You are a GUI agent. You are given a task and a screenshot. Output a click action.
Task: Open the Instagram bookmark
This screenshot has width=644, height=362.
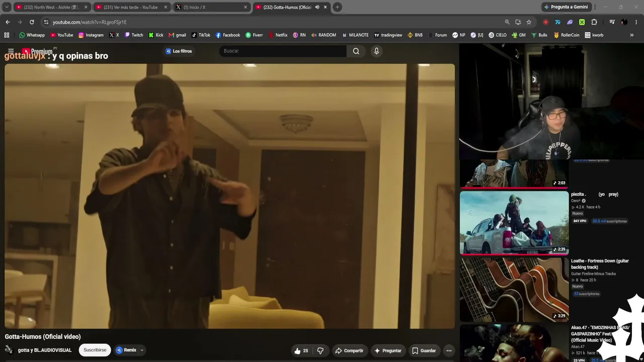91,35
